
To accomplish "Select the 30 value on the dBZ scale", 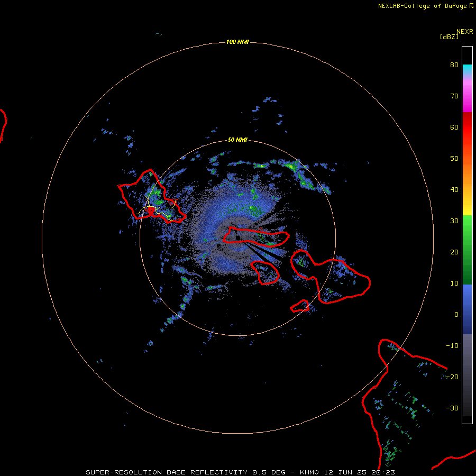I will click(x=454, y=221).
